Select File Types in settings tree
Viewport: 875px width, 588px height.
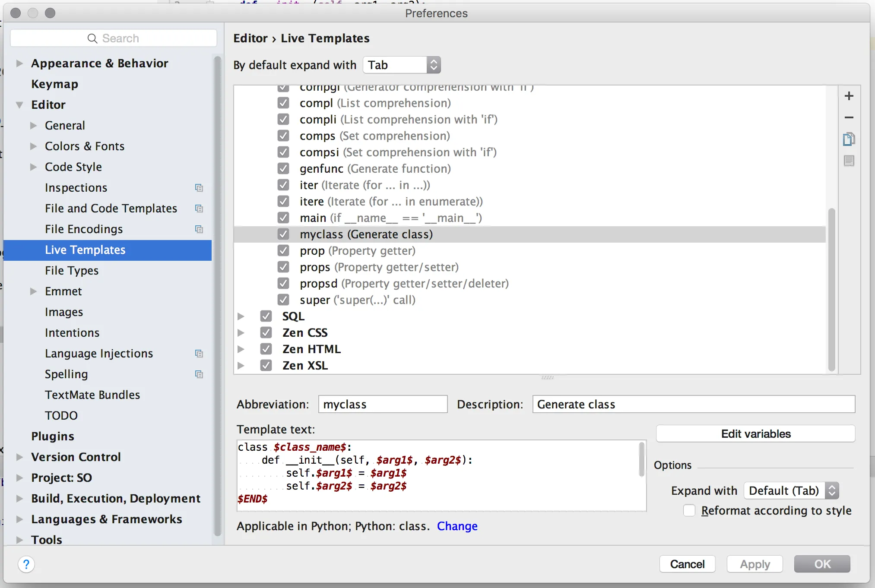tap(72, 271)
